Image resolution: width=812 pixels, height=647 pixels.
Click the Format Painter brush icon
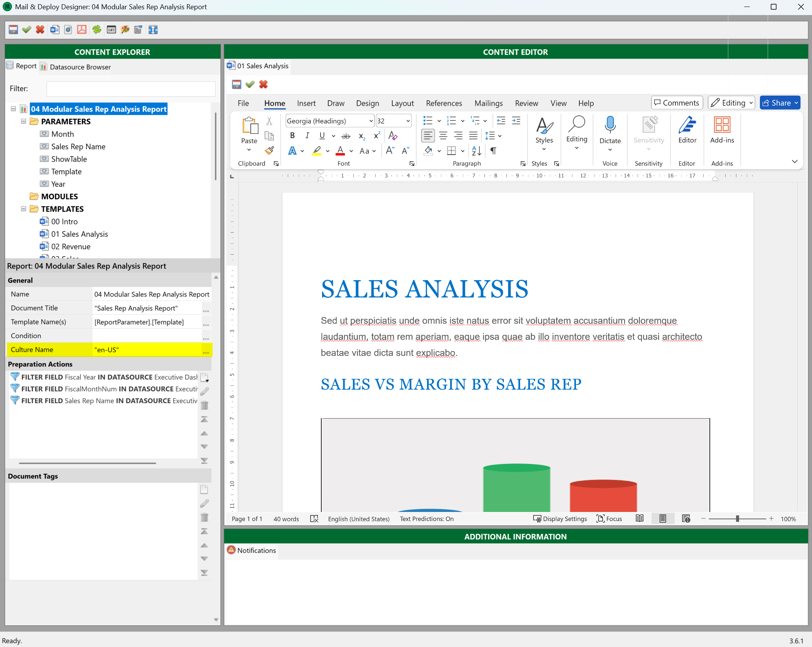(x=269, y=151)
